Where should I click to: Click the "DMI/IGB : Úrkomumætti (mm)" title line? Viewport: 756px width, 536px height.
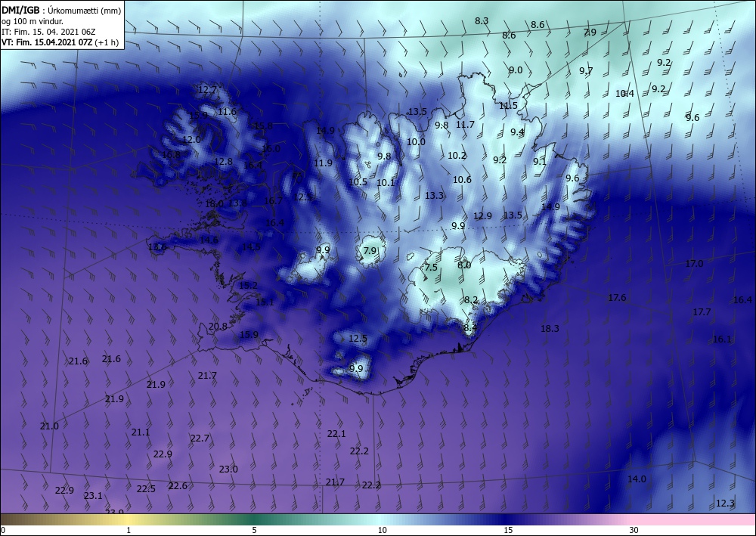[61, 10]
